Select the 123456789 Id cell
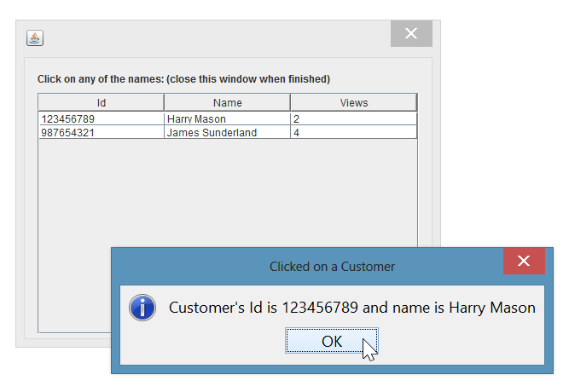Viewport: 569px width, 392px height. 102,119
